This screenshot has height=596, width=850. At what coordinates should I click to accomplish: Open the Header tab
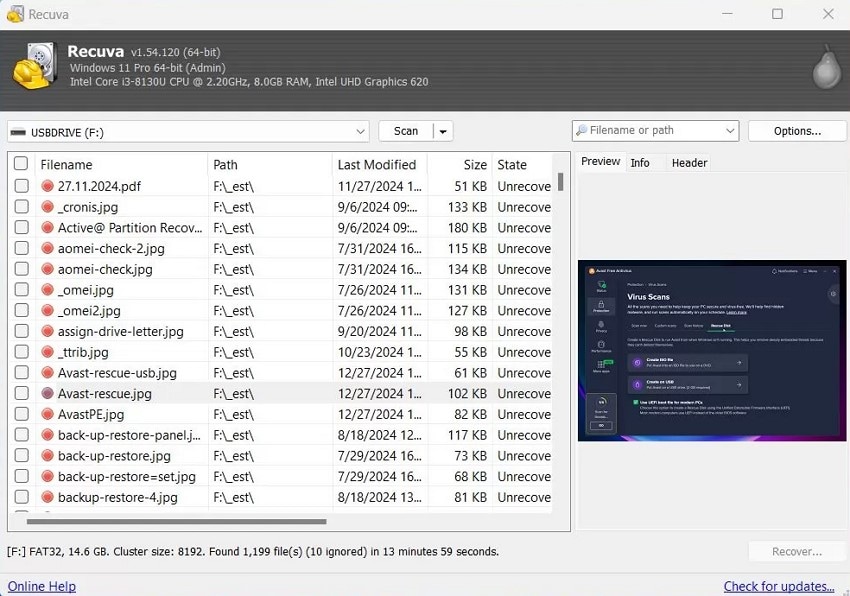[x=689, y=163]
